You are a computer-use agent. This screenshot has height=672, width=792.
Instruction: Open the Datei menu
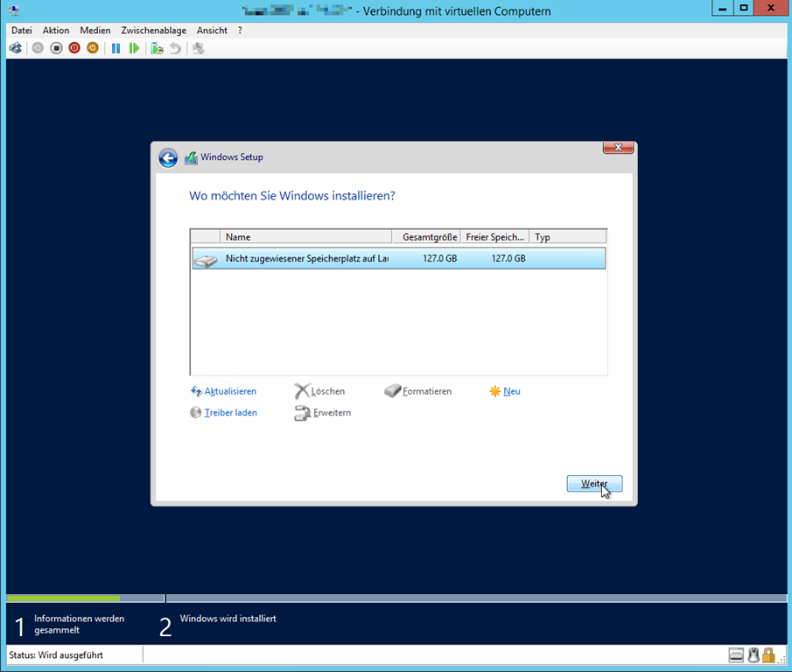click(21, 31)
